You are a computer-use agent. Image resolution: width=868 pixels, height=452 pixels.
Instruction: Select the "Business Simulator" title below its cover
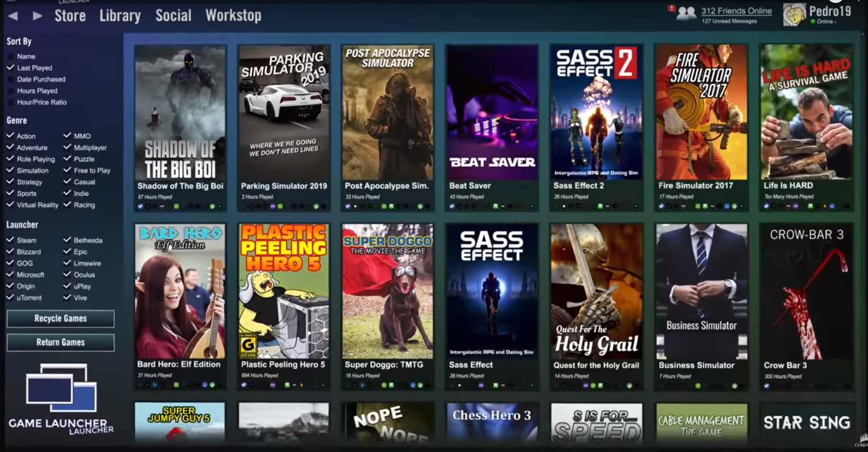[x=697, y=365]
